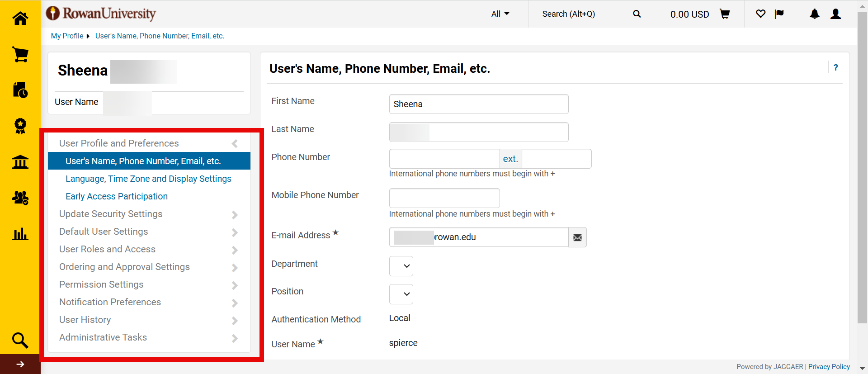The image size is (868, 374).
Task: Click the Mobile Phone Number field
Action: [444, 198]
